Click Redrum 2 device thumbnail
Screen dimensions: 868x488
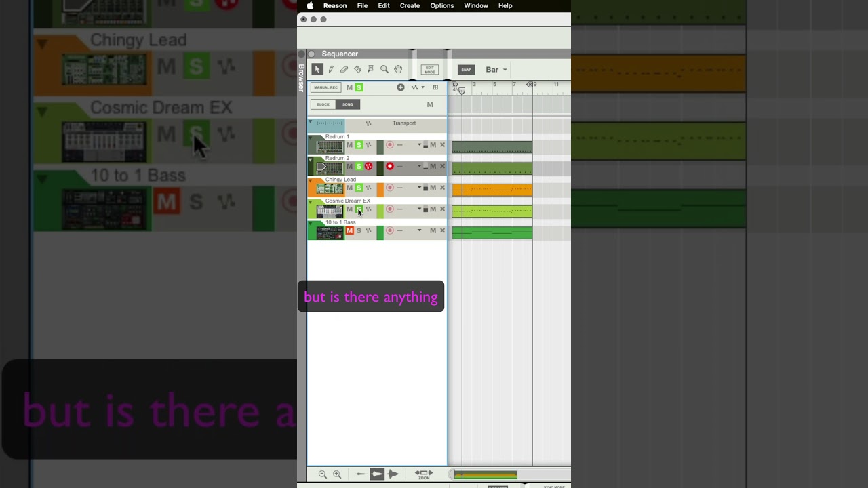pyautogui.click(x=330, y=167)
